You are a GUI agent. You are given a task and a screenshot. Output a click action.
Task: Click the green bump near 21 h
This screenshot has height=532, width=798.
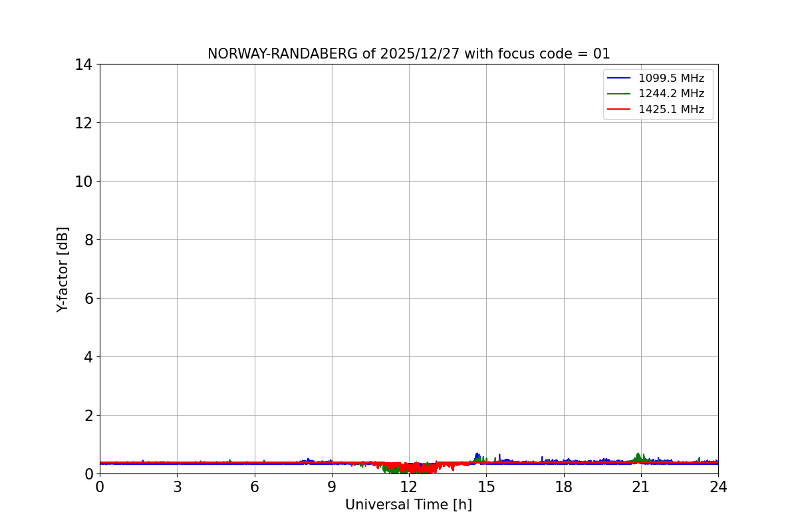tap(639, 458)
